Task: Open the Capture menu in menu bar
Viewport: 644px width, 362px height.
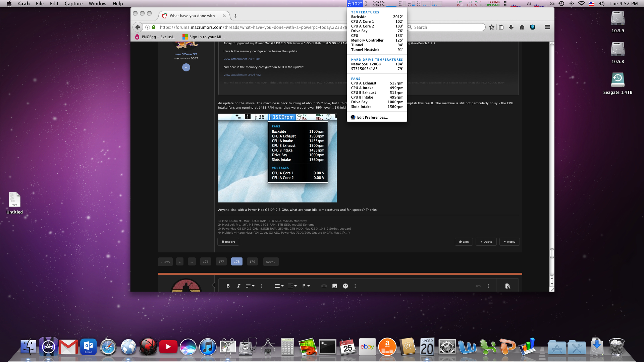Action: point(73,4)
